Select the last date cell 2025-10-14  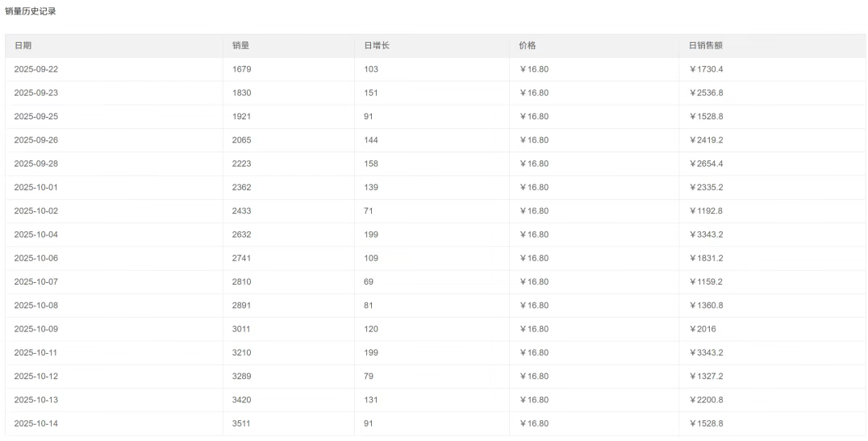(x=36, y=423)
